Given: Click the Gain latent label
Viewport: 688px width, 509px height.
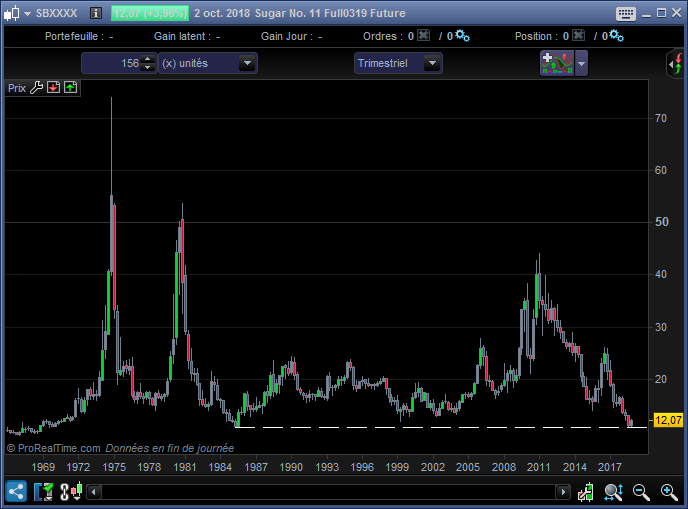Looking at the screenshot, I should click(182, 36).
